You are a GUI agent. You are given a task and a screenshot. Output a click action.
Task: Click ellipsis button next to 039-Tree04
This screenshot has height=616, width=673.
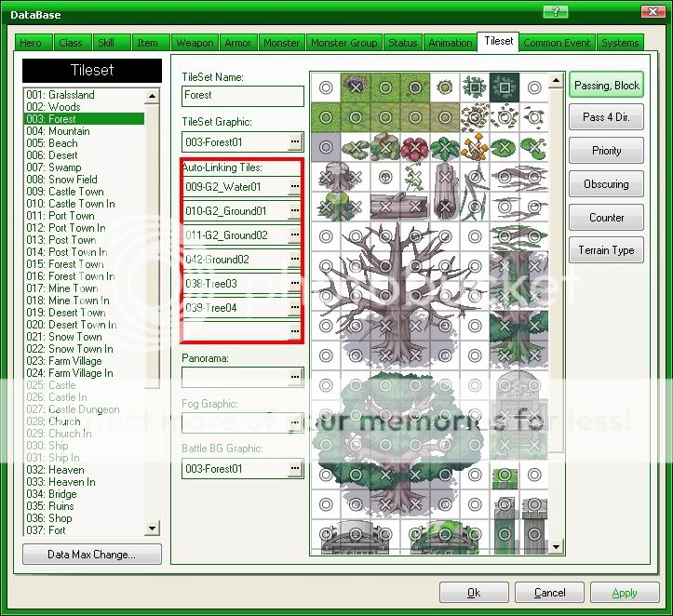pos(295,307)
